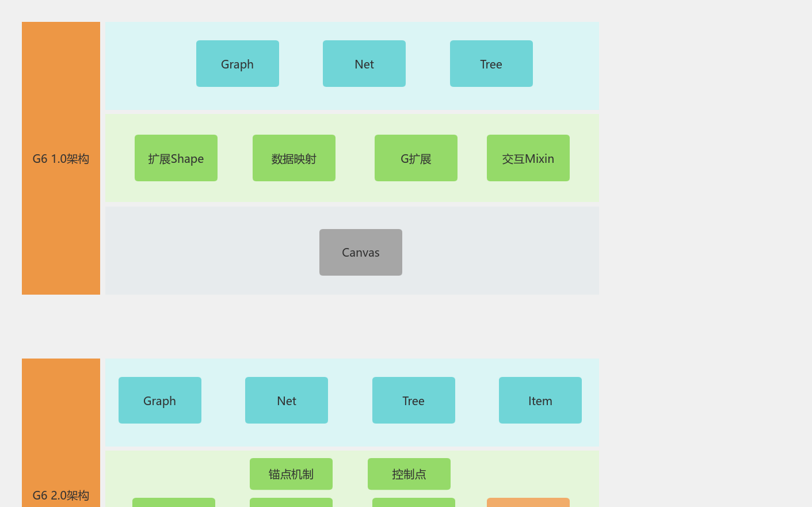This screenshot has height=507, width=812.
Task: Click the Item node
Action: tap(540, 401)
